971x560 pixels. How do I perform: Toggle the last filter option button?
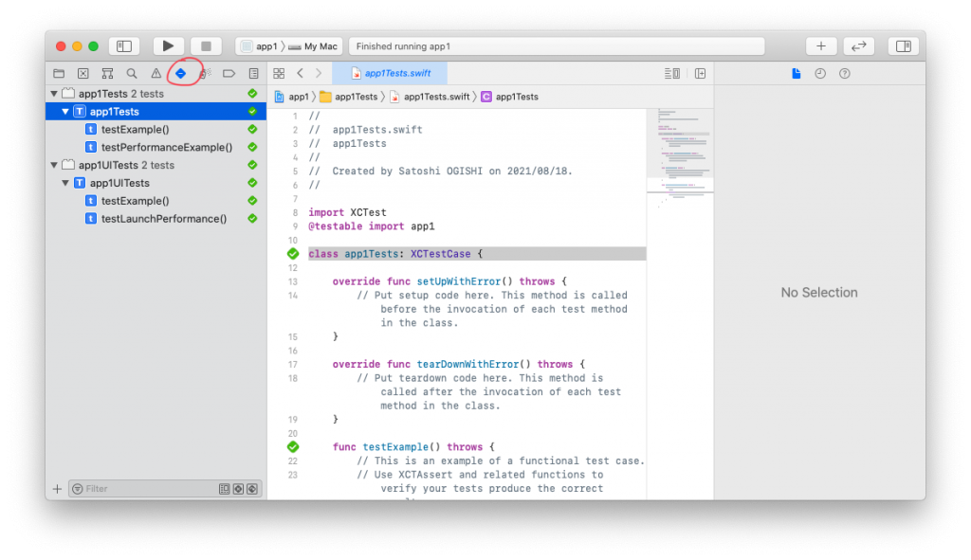(x=252, y=489)
